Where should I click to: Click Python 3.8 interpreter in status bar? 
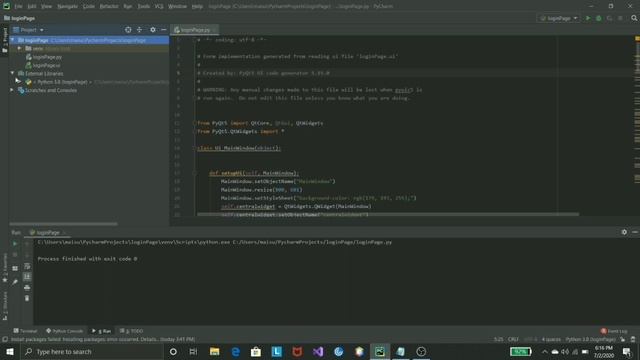(590, 339)
